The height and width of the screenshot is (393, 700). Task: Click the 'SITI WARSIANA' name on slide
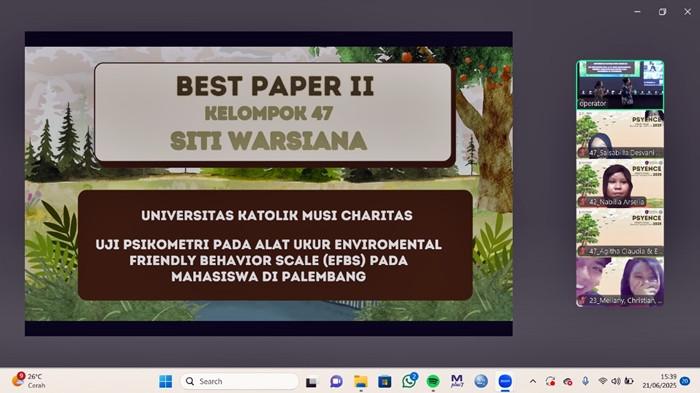pyautogui.click(x=268, y=141)
